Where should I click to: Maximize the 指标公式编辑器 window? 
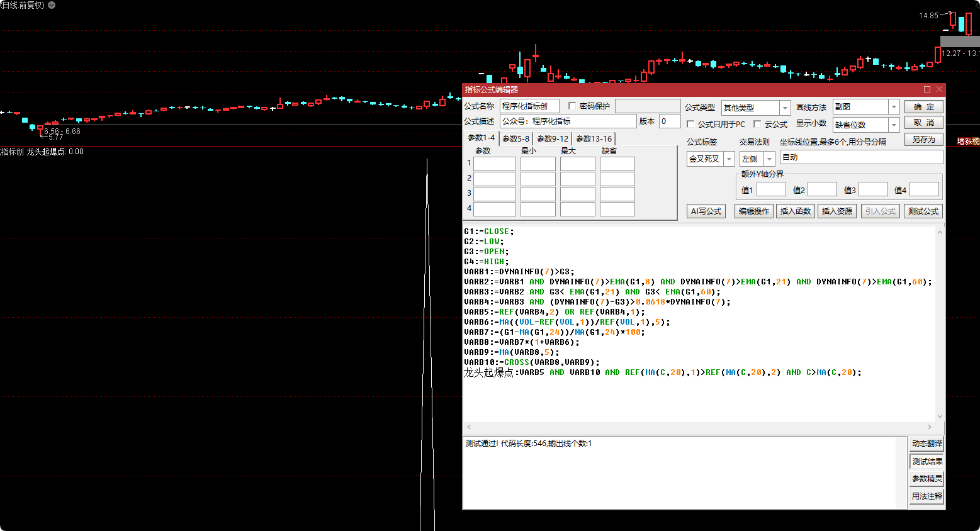click(926, 89)
